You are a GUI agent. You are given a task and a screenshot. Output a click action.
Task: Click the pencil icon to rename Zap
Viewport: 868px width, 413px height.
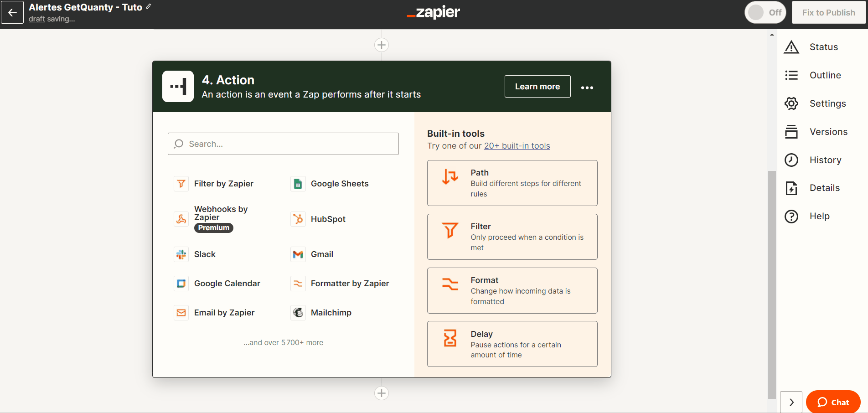(148, 7)
